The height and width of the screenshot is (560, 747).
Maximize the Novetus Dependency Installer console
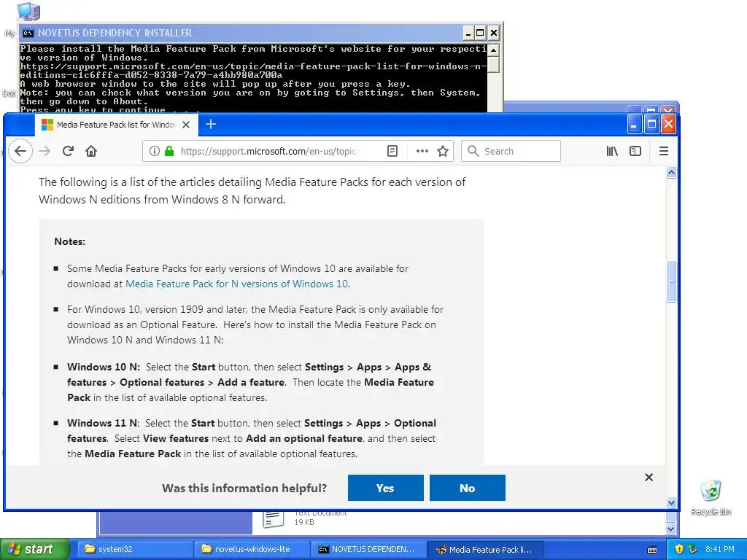click(480, 33)
